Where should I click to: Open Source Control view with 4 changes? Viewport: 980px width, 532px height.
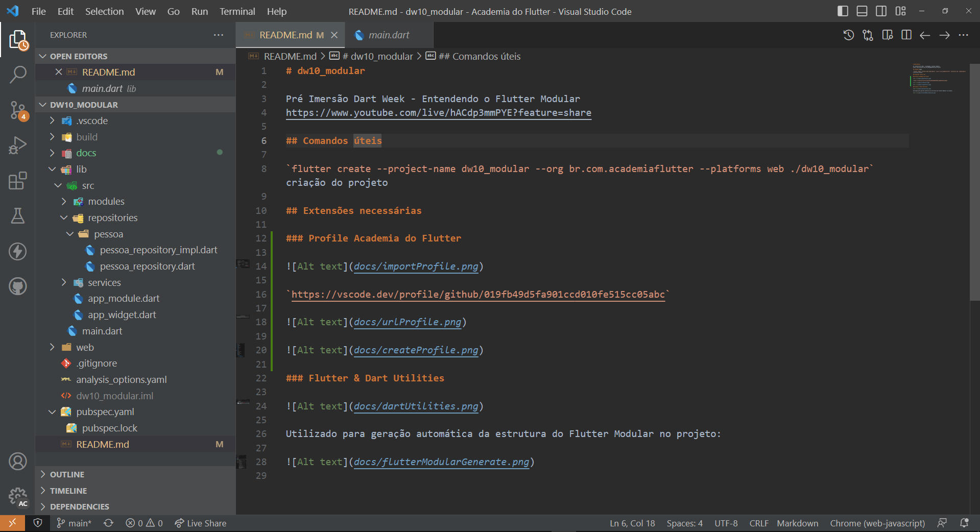point(17,110)
